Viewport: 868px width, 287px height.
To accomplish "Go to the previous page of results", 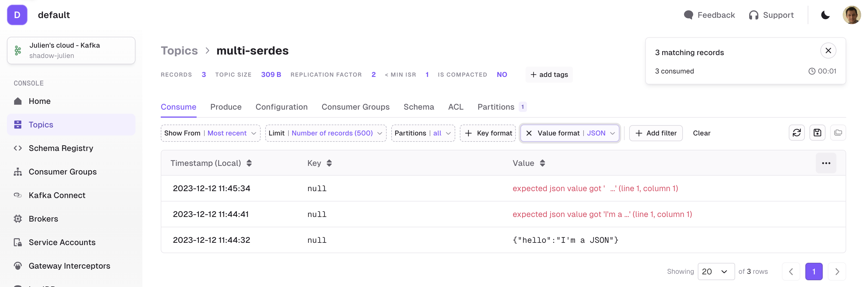I will click(791, 272).
